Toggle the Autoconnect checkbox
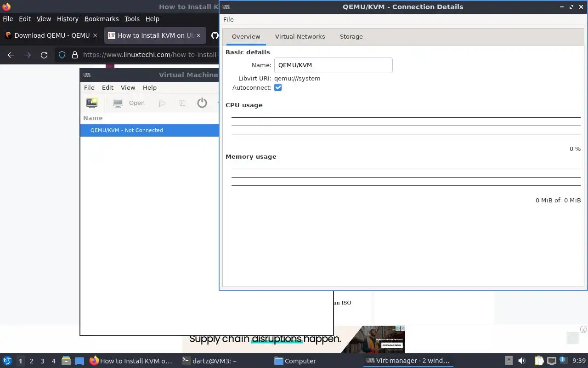Viewport: 588px width, 368px height. pyautogui.click(x=278, y=87)
